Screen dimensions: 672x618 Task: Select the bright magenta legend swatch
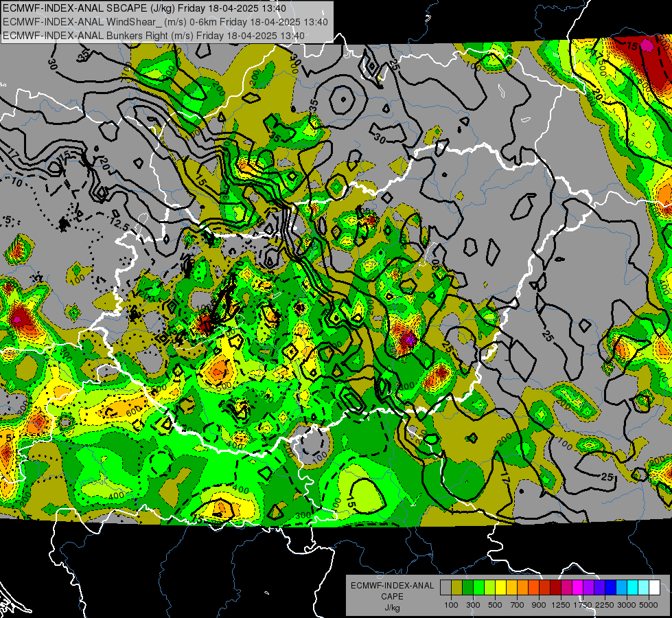577,588
